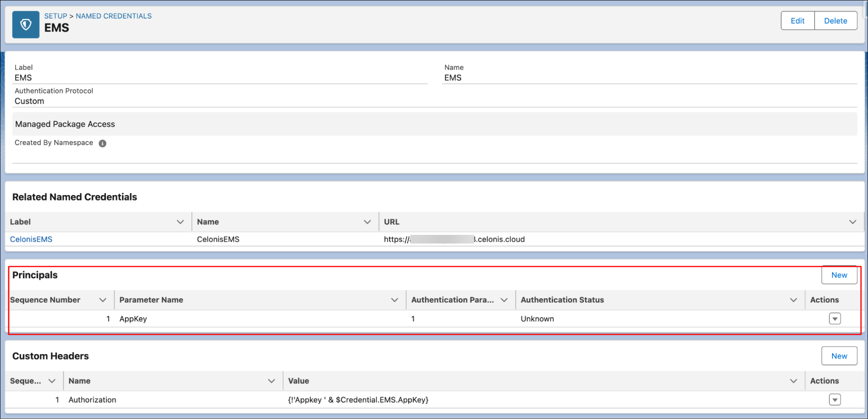Image resolution: width=868 pixels, height=419 pixels.
Task: Click the Name field value EMS
Action: click(453, 78)
